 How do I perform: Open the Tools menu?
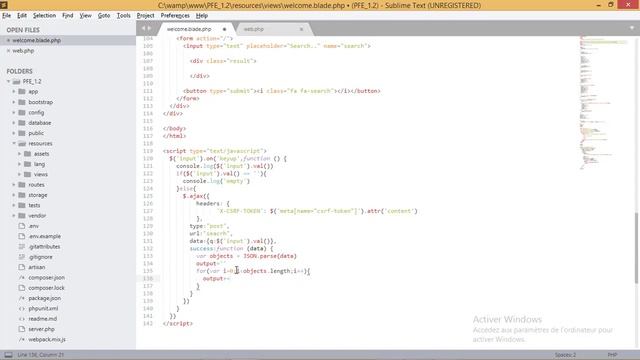pyautogui.click(x=123, y=16)
